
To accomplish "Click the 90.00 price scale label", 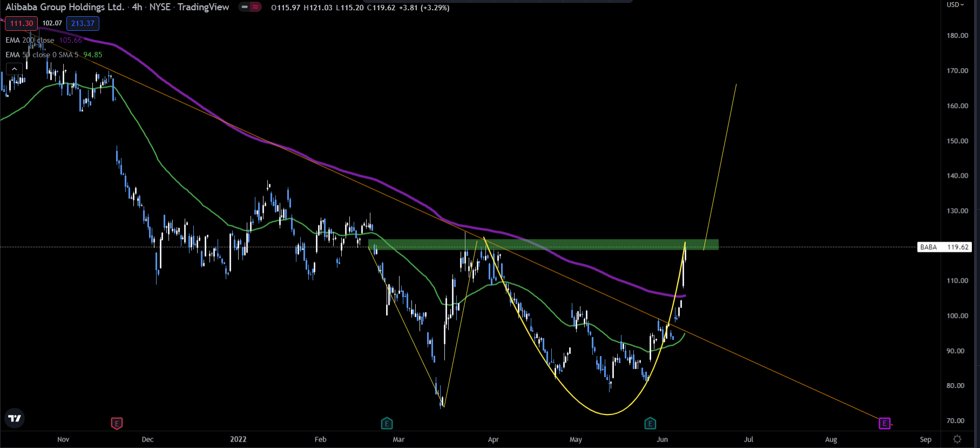I will click(956, 351).
